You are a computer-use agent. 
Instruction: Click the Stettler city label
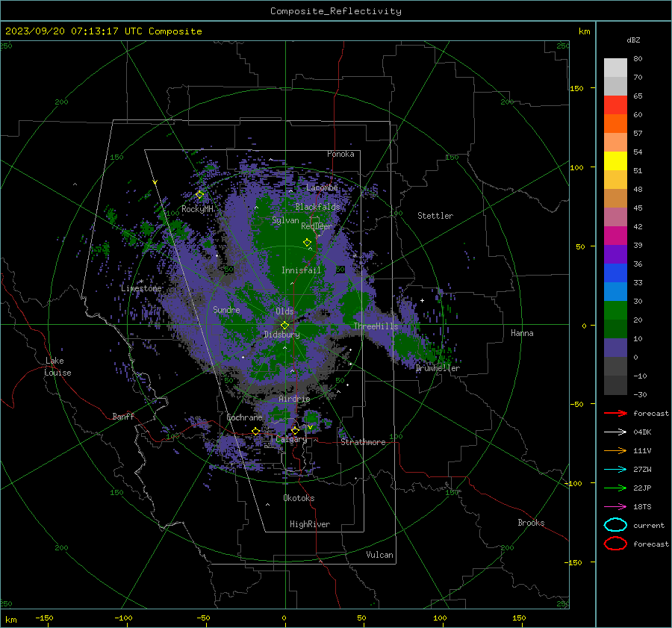435,216
